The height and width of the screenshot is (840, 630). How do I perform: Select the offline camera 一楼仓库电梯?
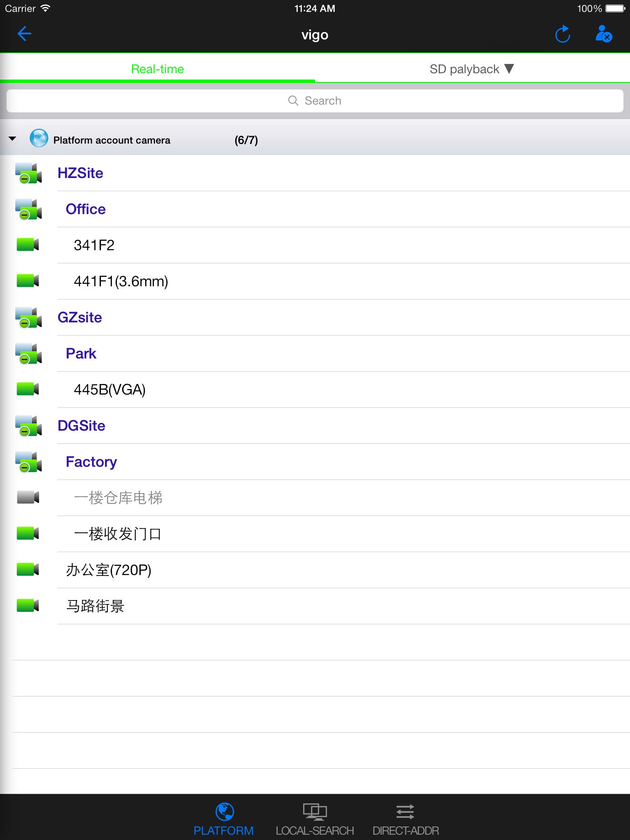(315, 498)
